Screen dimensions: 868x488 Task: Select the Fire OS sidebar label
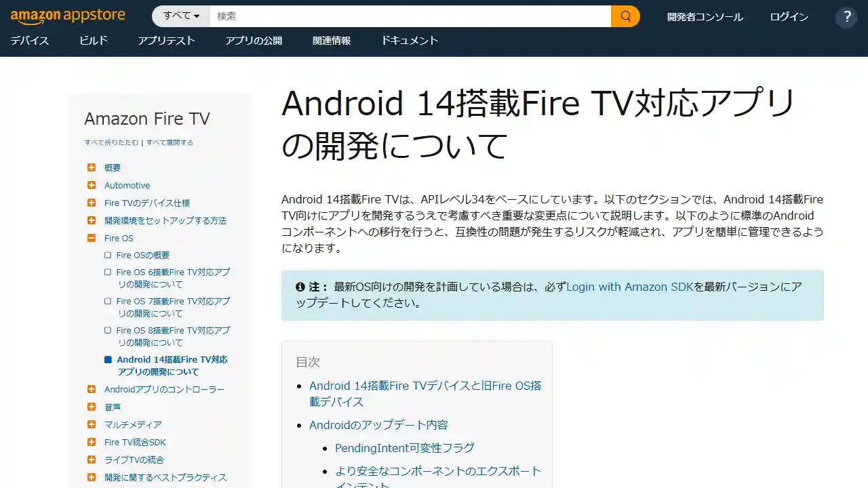(x=119, y=239)
